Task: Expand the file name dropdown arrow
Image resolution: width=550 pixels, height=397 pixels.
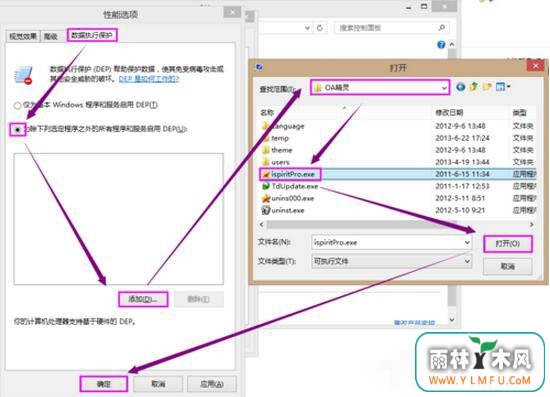Action: [467, 242]
